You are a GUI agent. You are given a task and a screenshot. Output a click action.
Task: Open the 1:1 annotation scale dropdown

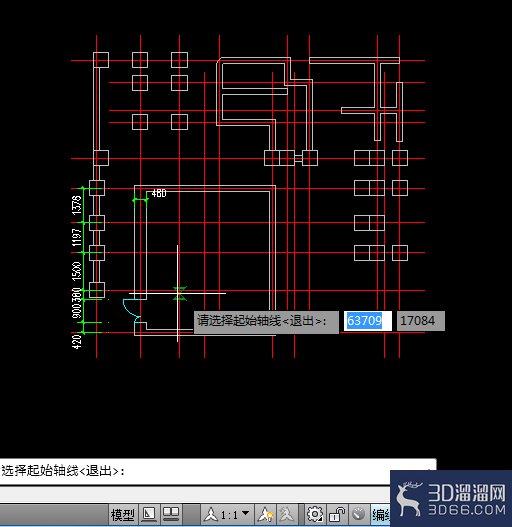pyautogui.click(x=227, y=514)
